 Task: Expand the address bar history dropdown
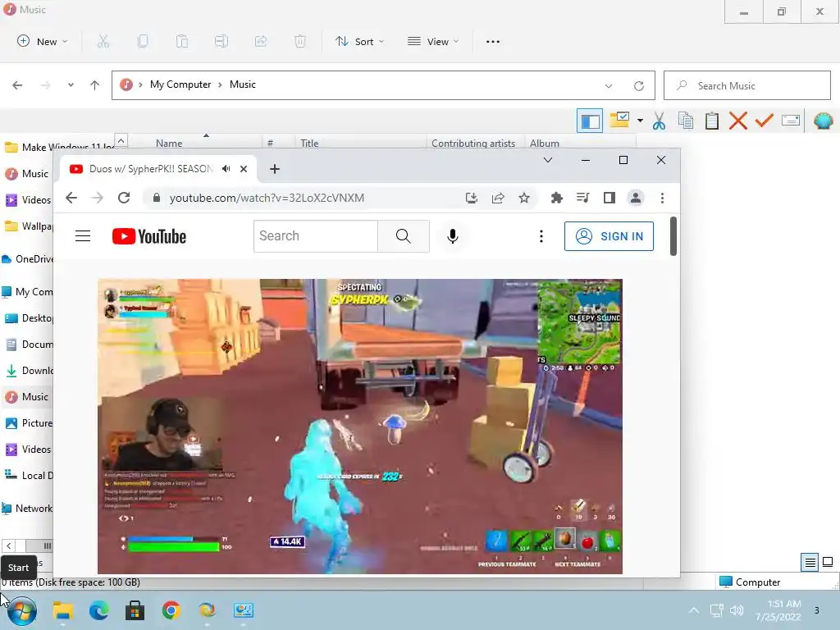(609, 85)
